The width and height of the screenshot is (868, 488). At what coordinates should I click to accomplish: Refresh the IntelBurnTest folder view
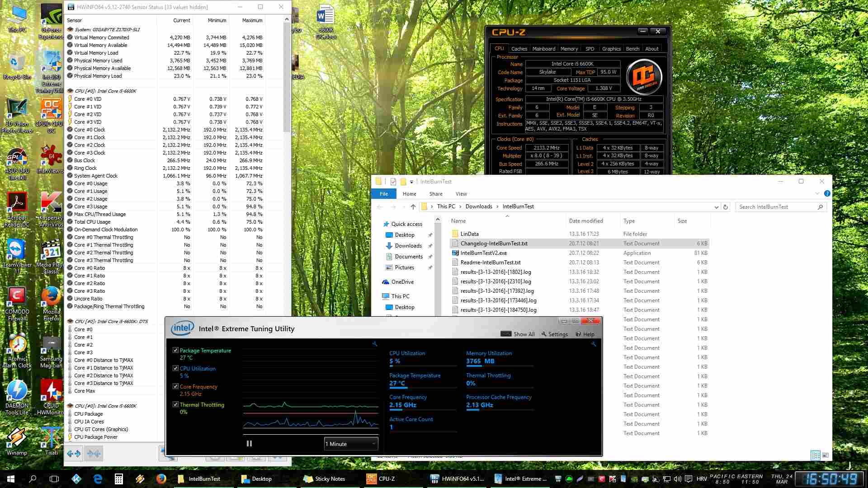coord(726,207)
